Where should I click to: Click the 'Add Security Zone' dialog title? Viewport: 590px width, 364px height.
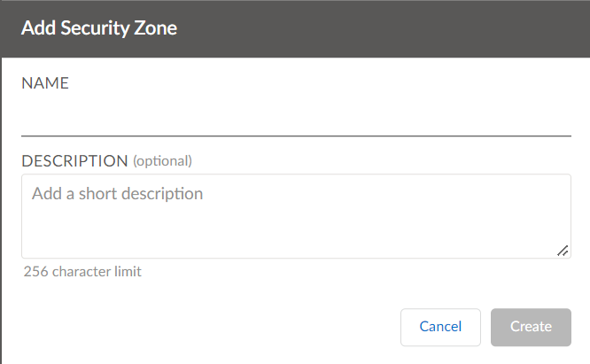pos(99,28)
